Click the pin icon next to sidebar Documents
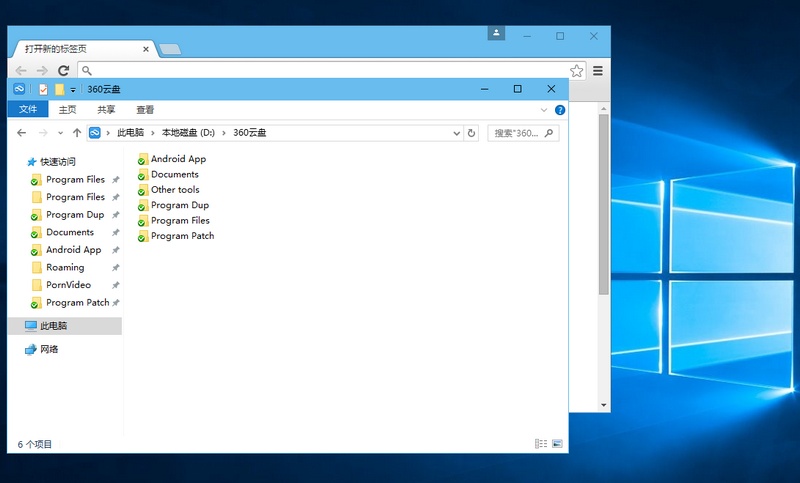 pyautogui.click(x=116, y=232)
